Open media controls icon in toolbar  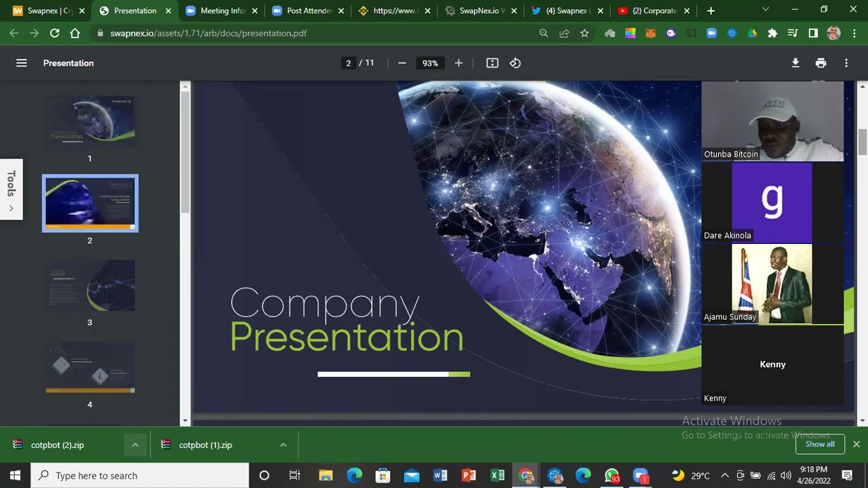tap(793, 33)
